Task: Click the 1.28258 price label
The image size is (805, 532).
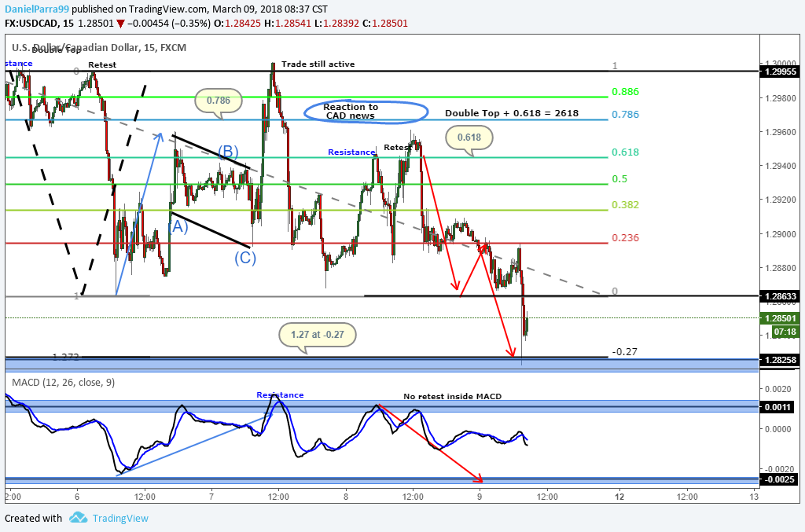Action: pyautogui.click(x=781, y=360)
